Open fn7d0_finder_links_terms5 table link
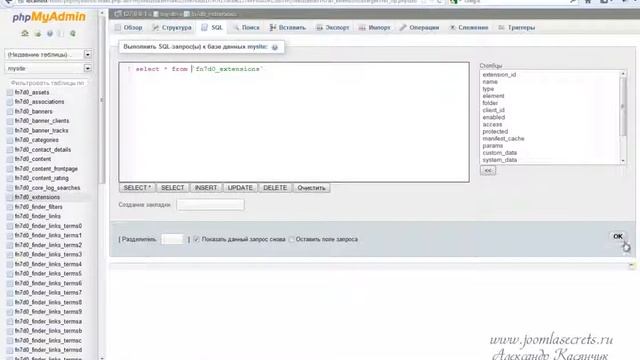Screen dimensions: 640x360 pyautogui.click(x=48, y=273)
